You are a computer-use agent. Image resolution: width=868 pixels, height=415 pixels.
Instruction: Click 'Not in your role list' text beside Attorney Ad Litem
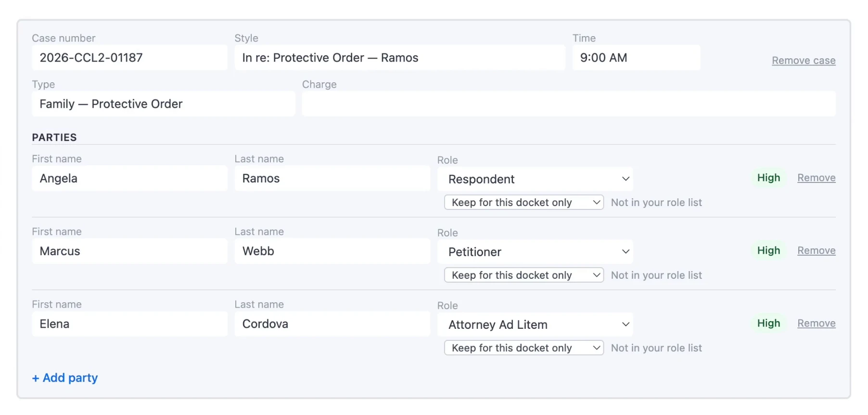point(656,348)
